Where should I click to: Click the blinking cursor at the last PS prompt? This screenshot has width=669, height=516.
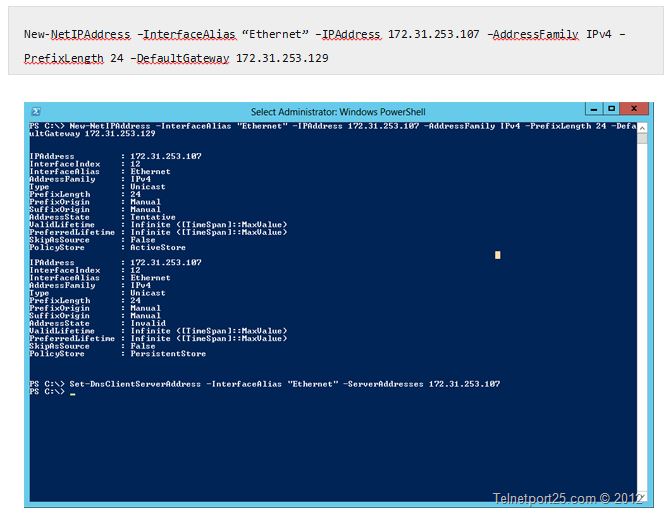pyautogui.click(x=73, y=393)
